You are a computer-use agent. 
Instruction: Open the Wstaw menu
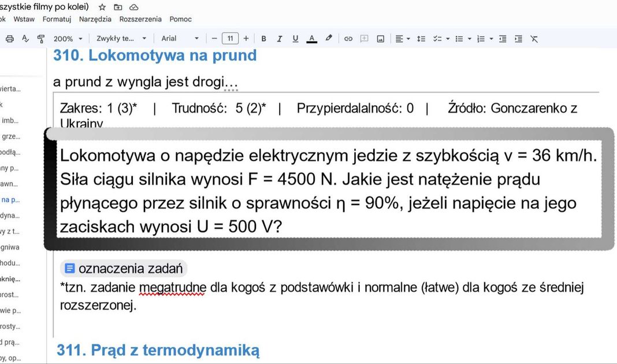24,19
